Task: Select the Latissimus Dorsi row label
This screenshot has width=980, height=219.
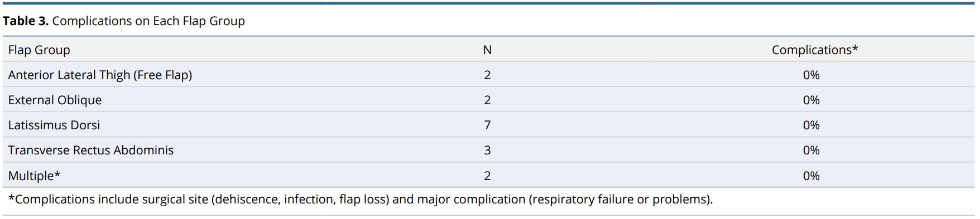Action: click(54, 125)
